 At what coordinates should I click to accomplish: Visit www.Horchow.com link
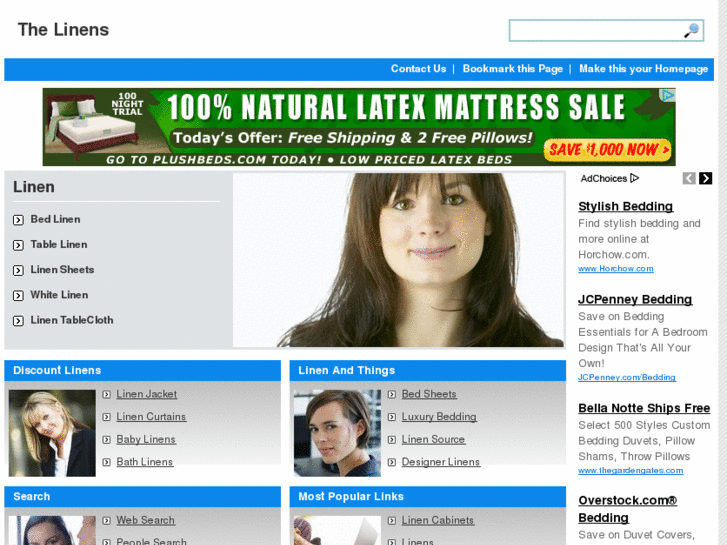616,269
